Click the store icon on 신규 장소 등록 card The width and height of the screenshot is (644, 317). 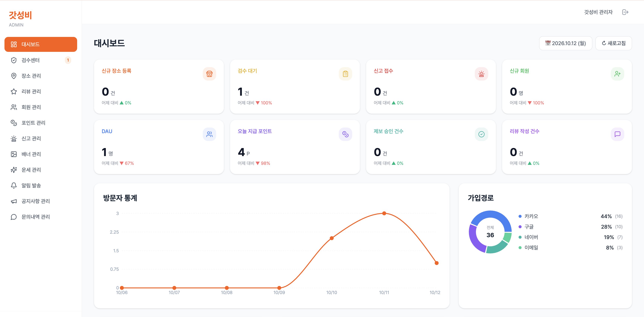[x=209, y=74]
